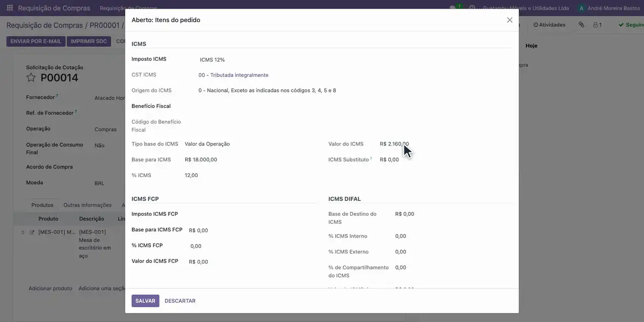Save the order item with SALVAR
This screenshot has width=644, height=322.
[x=145, y=301]
